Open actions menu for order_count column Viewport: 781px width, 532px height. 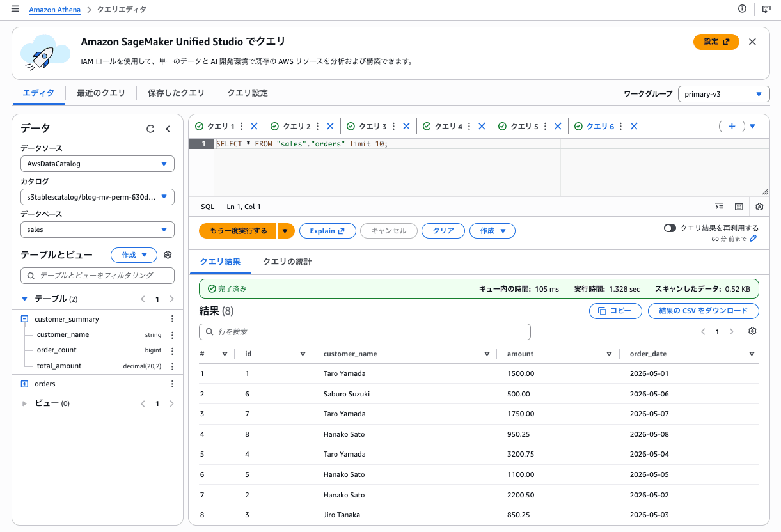coord(172,350)
